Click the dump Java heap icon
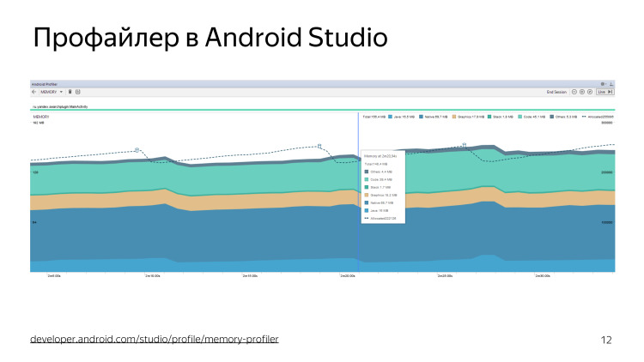This screenshot has height=362, width=644. 77,92
